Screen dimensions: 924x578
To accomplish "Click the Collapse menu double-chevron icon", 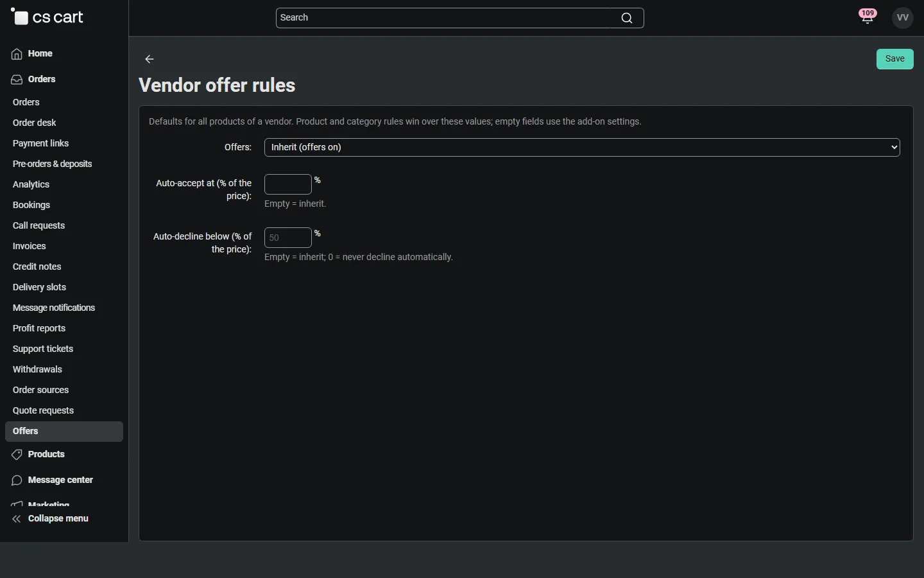I will [17, 519].
